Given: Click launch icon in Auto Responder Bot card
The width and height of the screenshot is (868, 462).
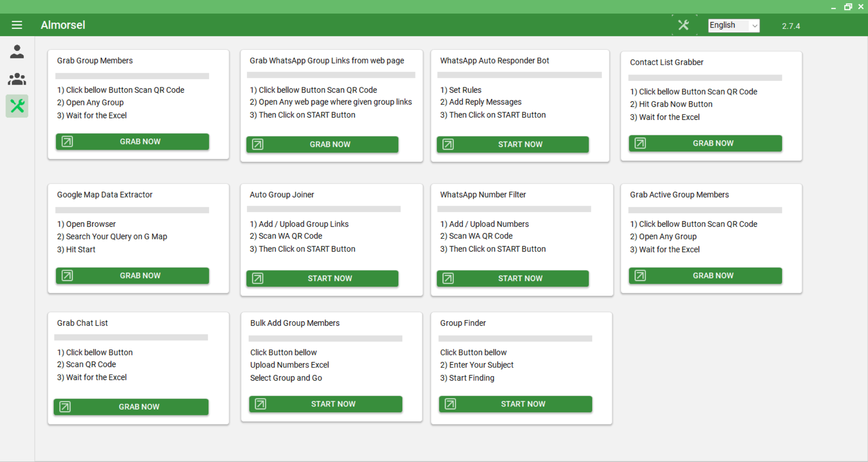Looking at the screenshot, I should 448,144.
